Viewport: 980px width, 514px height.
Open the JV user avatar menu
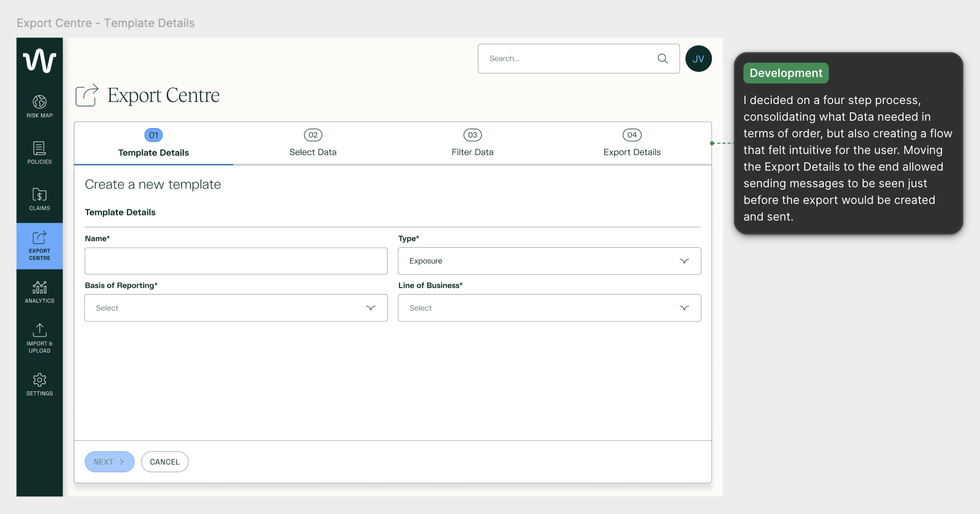698,59
